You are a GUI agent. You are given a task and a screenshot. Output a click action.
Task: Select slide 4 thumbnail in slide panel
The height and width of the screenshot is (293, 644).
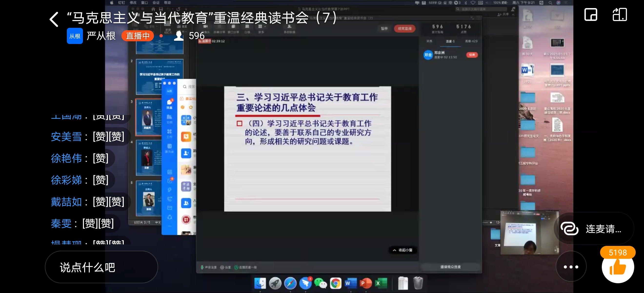pyautogui.click(x=149, y=158)
